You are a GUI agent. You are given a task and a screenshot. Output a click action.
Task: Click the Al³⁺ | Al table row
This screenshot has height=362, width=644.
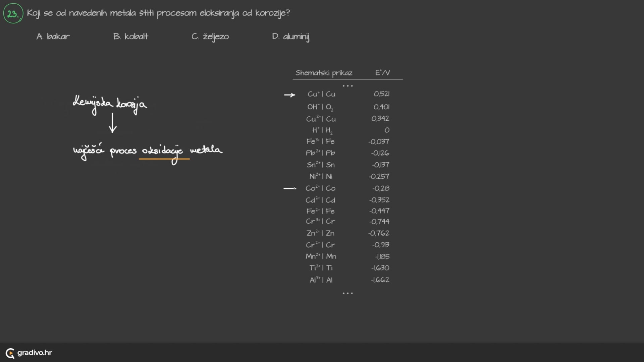click(321, 280)
